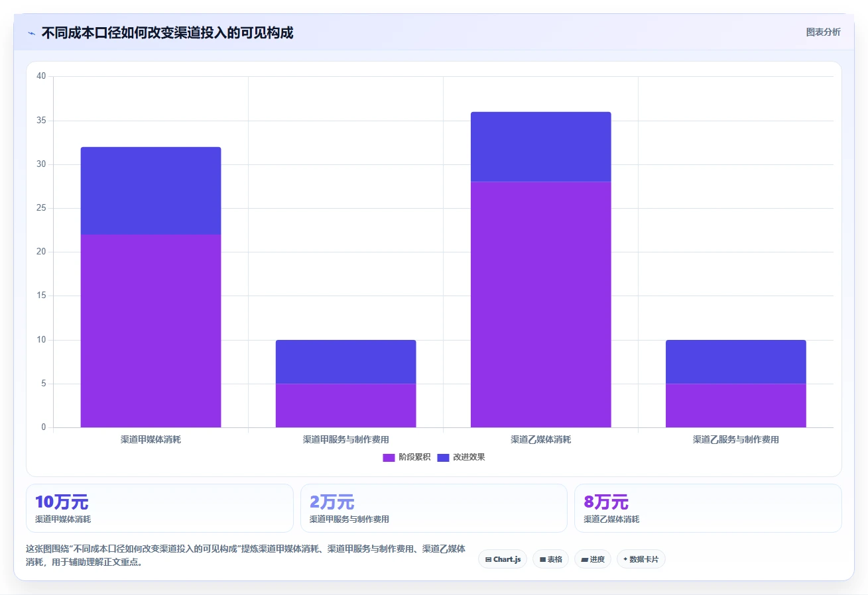This screenshot has height=595, width=868.
Task: Click the blue 渠道甲媒体消耗 bar segment
Action: click(x=151, y=191)
